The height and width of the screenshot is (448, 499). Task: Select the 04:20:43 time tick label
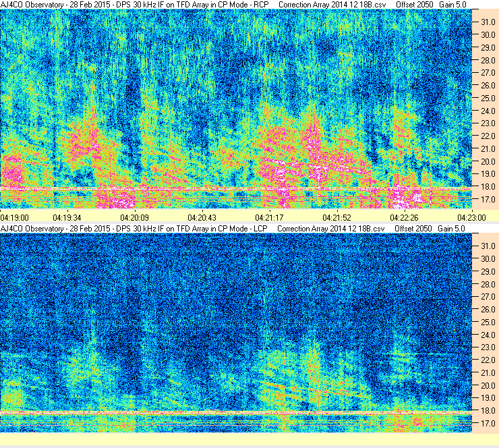coord(202,218)
